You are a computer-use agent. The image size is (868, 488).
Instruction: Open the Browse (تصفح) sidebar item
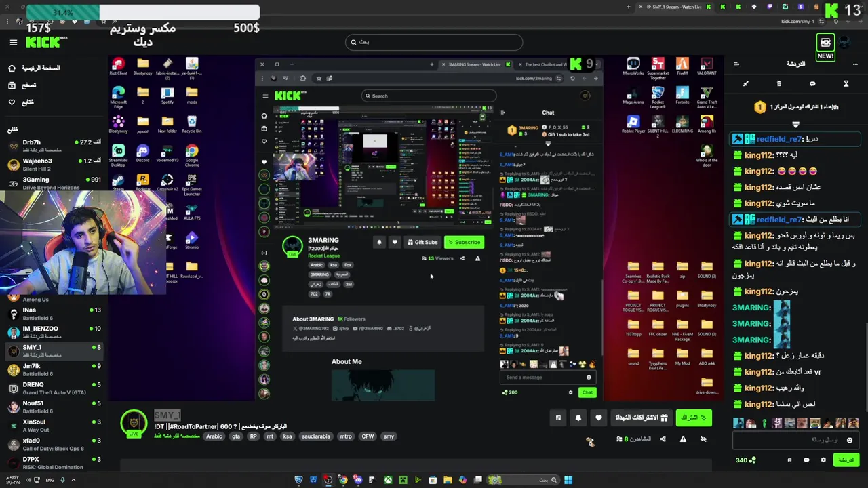pyautogui.click(x=22, y=85)
